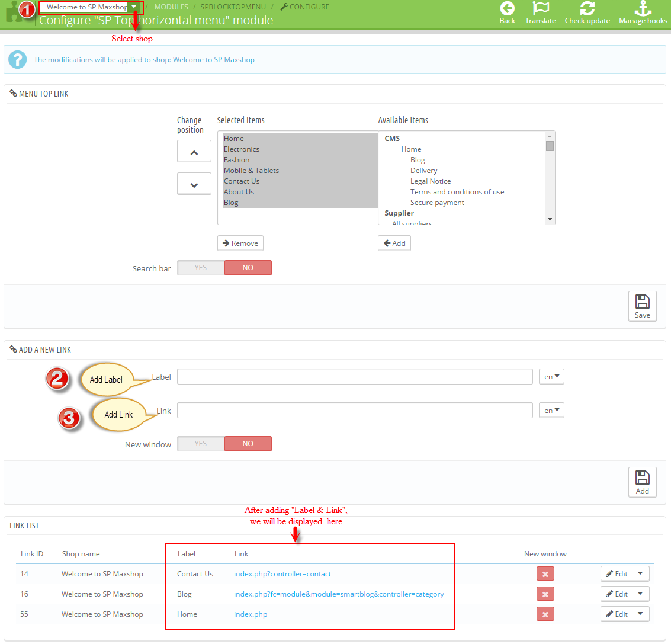Expand Edit options for link 55
The height and width of the screenshot is (644, 671).
pos(641,614)
